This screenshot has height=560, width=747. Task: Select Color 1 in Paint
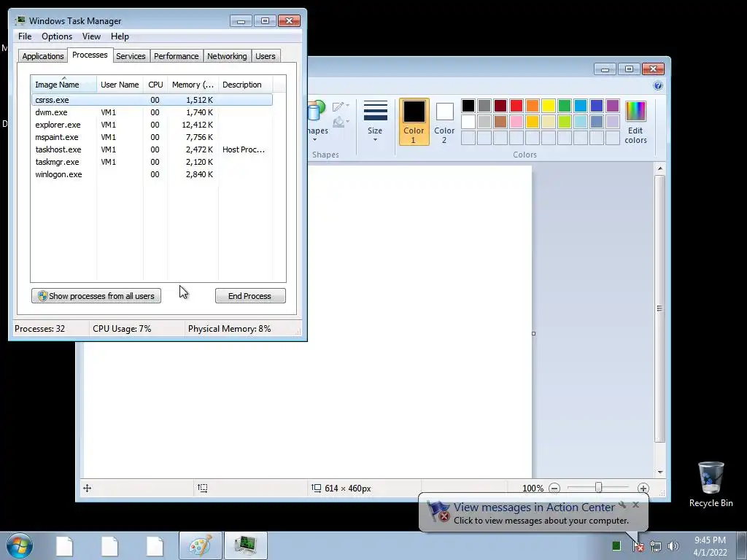414,122
